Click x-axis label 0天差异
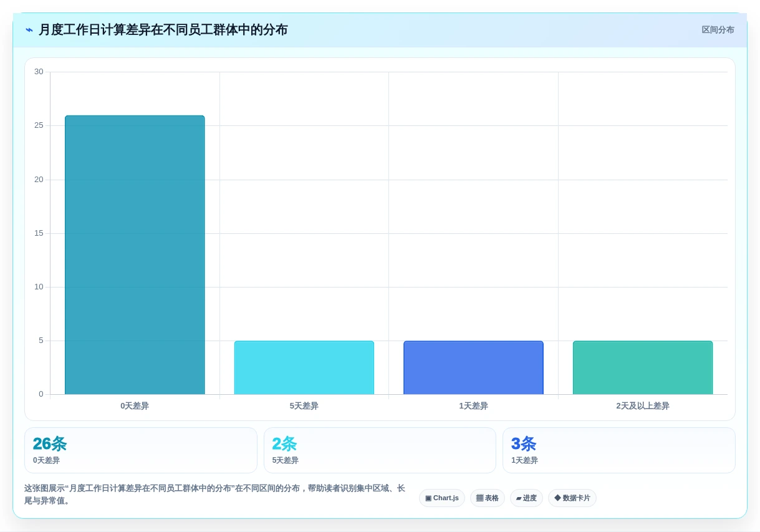The image size is (760, 532). pos(135,406)
